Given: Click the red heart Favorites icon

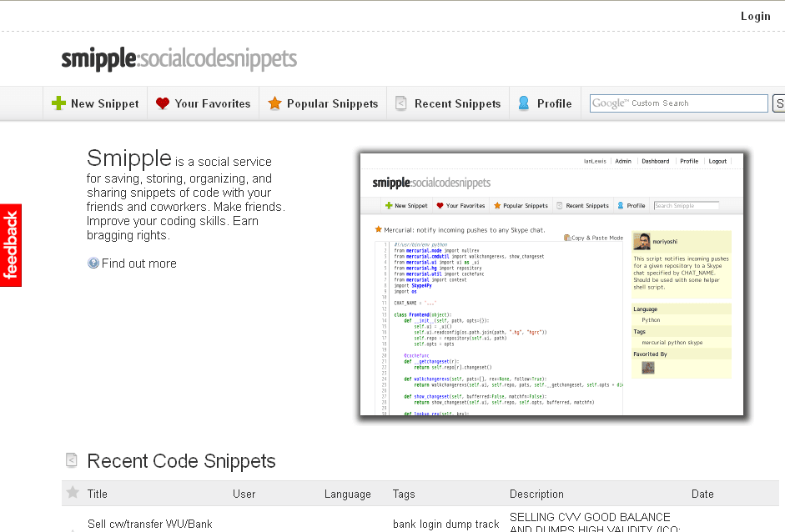Looking at the screenshot, I should click(x=163, y=103).
